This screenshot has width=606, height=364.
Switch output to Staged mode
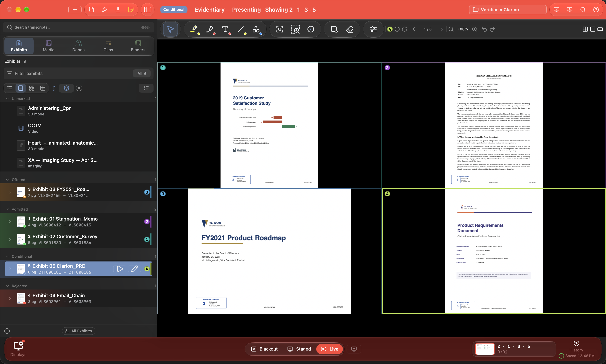pyautogui.click(x=299, y=349)
